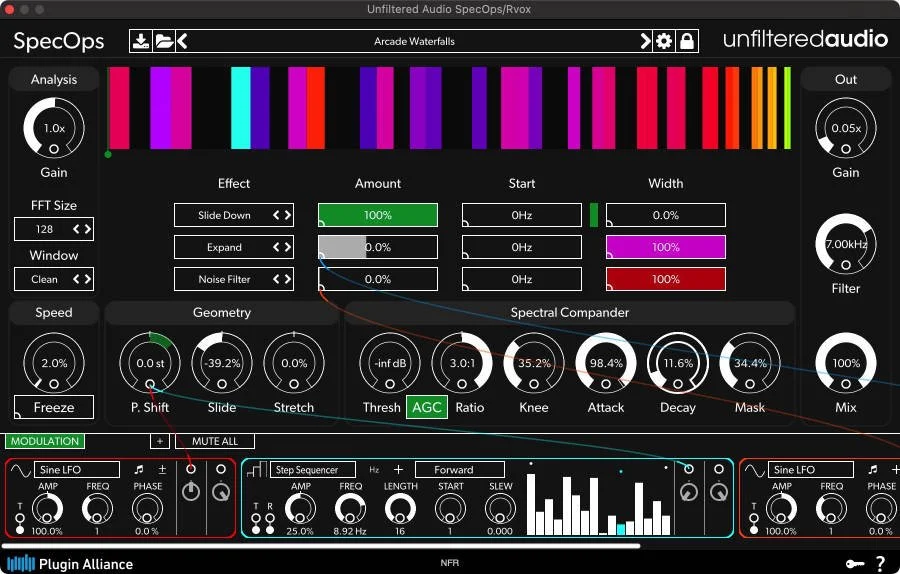Viewport: 900px width, 574px height.
Task: Click the horizontal modulation scrollbar
Action: (321, 546)
